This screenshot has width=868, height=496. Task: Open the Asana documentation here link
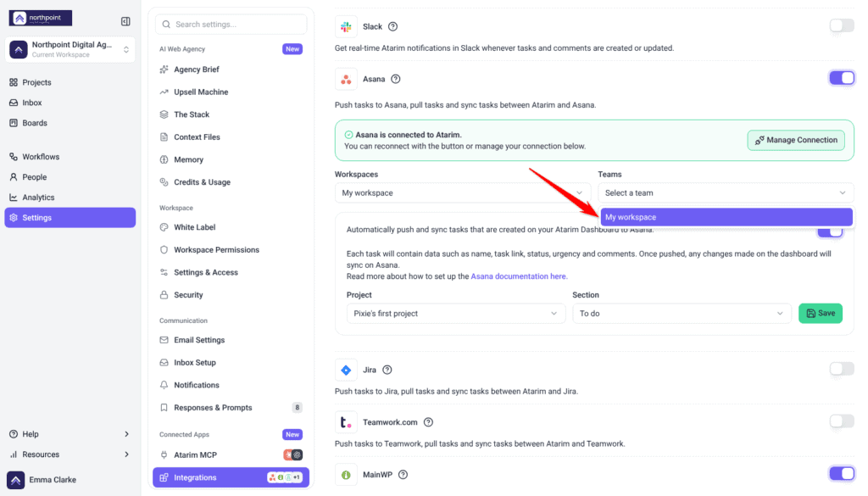point(520,276)
